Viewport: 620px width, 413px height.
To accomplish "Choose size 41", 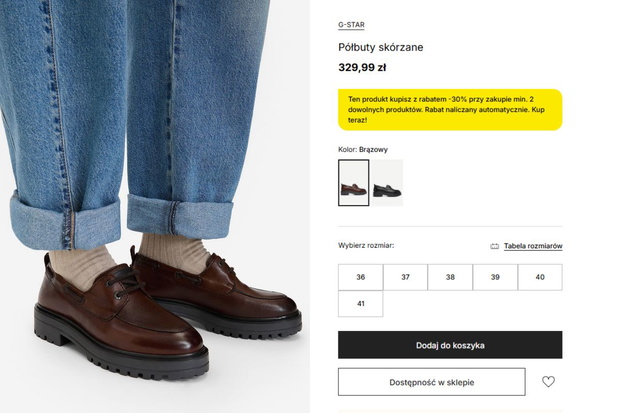I will (361, 304).
